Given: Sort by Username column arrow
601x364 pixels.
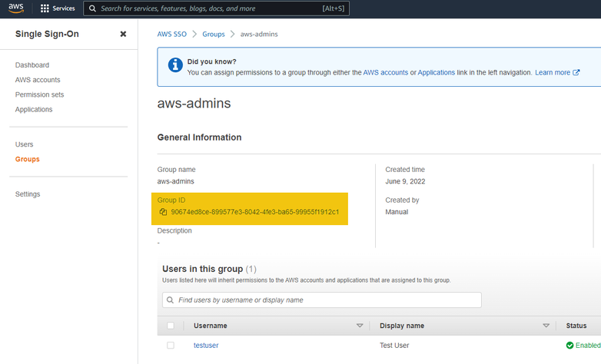Looking at the screenshot, I should (360, 326).
